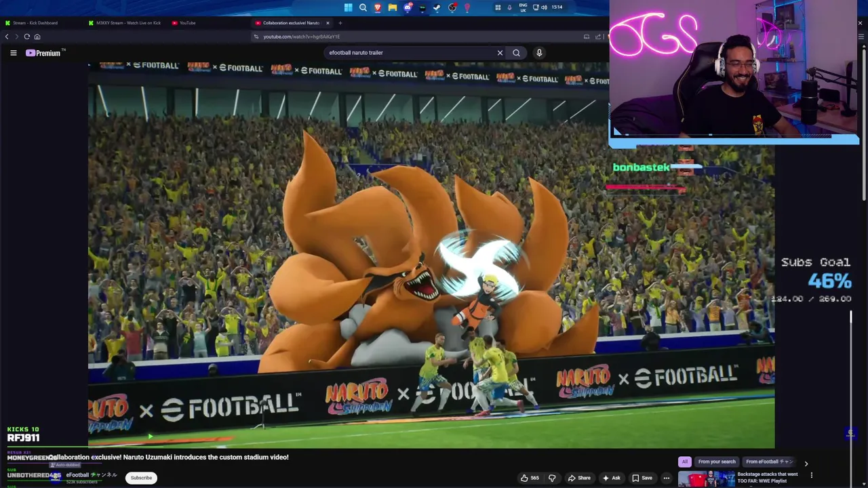Open Windows taskbar search
The height and width of the screenshot is (488, 868).
coord(363,7)
